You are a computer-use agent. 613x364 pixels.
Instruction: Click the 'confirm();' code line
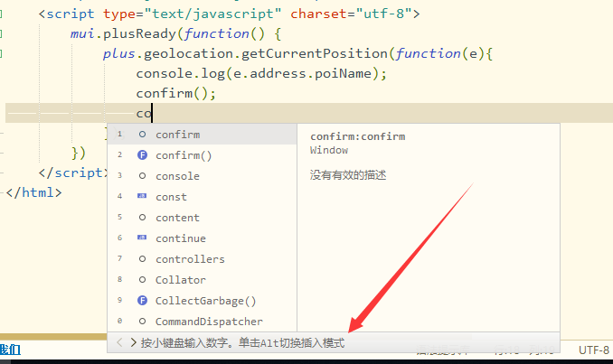coord(176,94)
